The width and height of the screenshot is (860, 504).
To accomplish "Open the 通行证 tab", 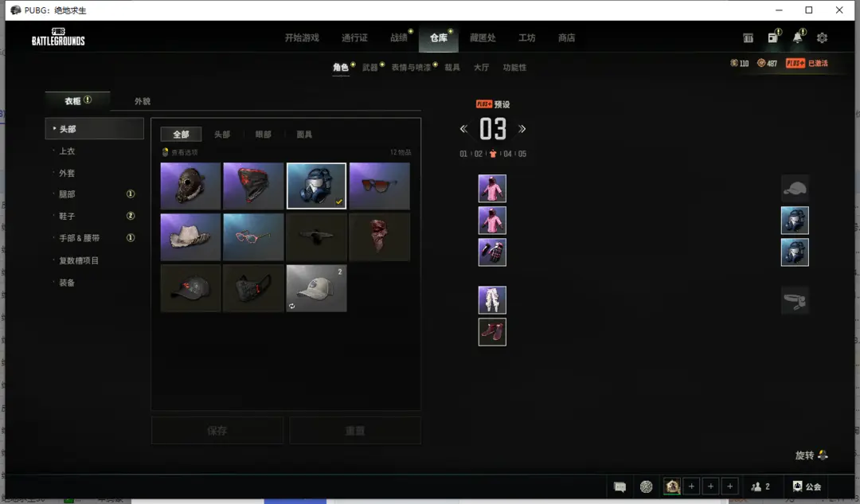I will [x=354, y=38].
